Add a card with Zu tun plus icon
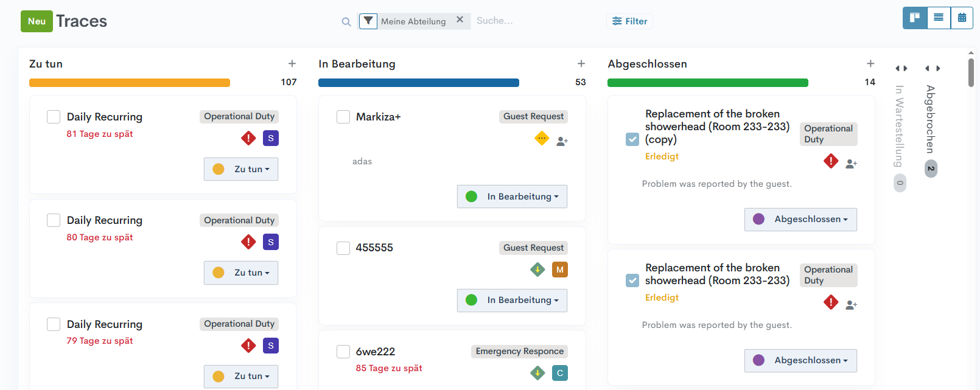Image resolution: width=980 pixels, height=390 pixels. tap(292, 64)
